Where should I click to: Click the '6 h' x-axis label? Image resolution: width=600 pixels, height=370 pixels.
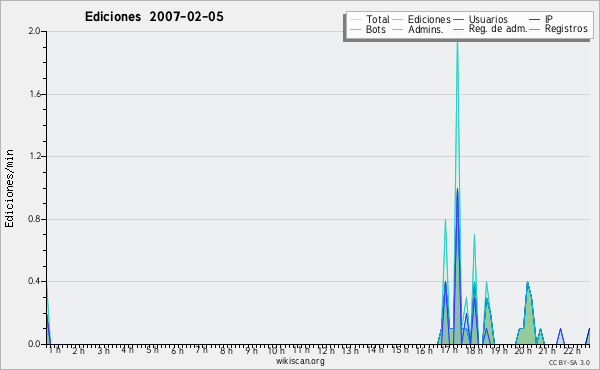pyautogui.click(x=177, y=351)
